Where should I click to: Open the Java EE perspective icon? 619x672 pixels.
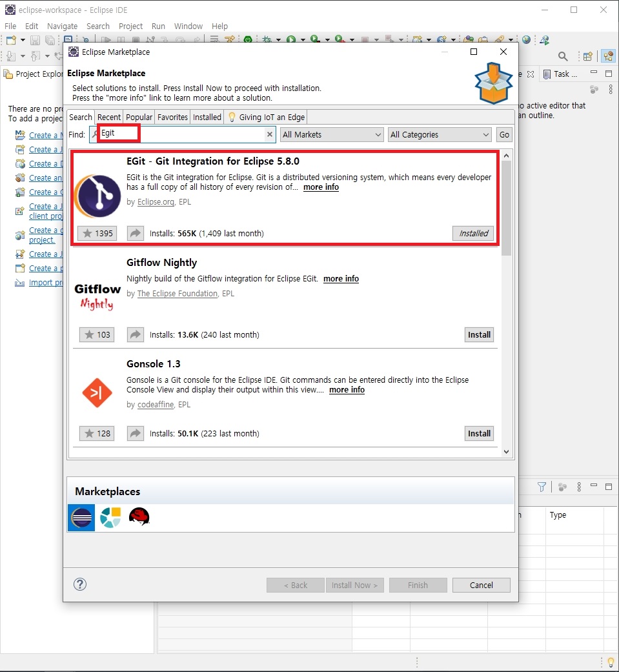(608, 56)
